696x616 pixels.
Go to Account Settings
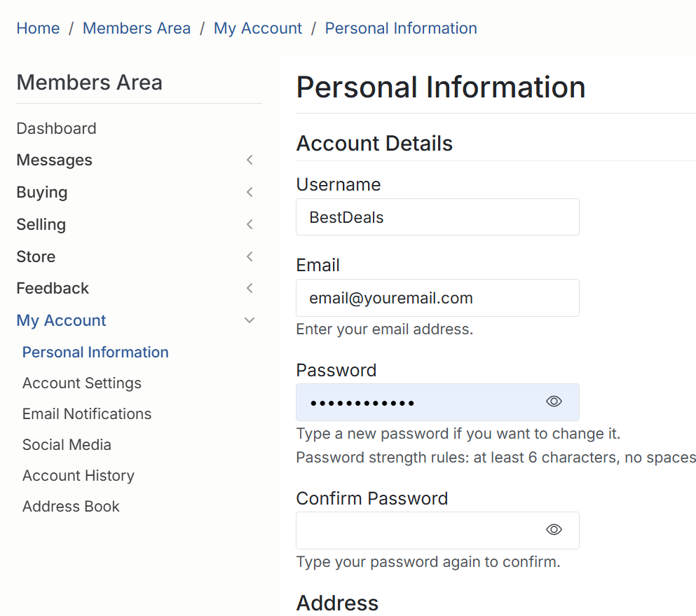(x=81, y=383)
